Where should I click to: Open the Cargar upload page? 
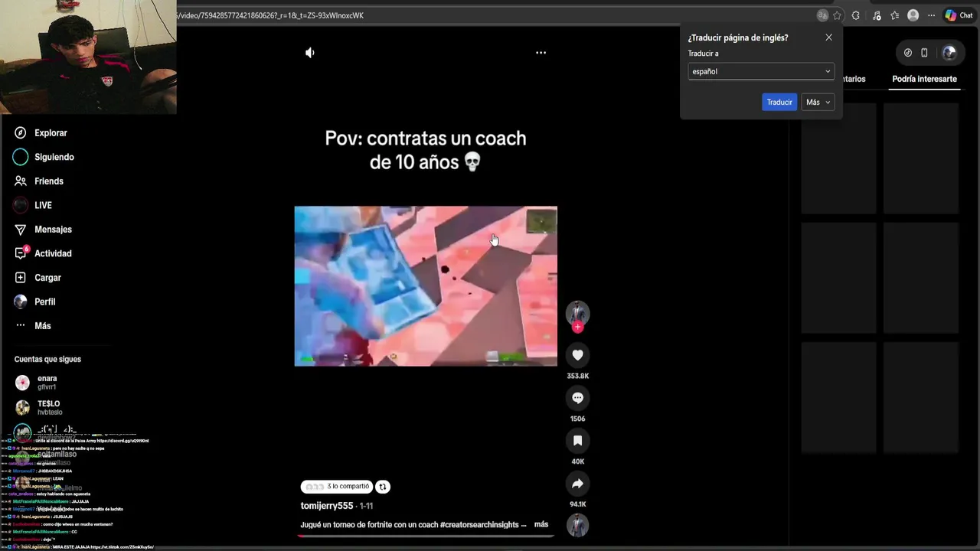coord(47,278)
